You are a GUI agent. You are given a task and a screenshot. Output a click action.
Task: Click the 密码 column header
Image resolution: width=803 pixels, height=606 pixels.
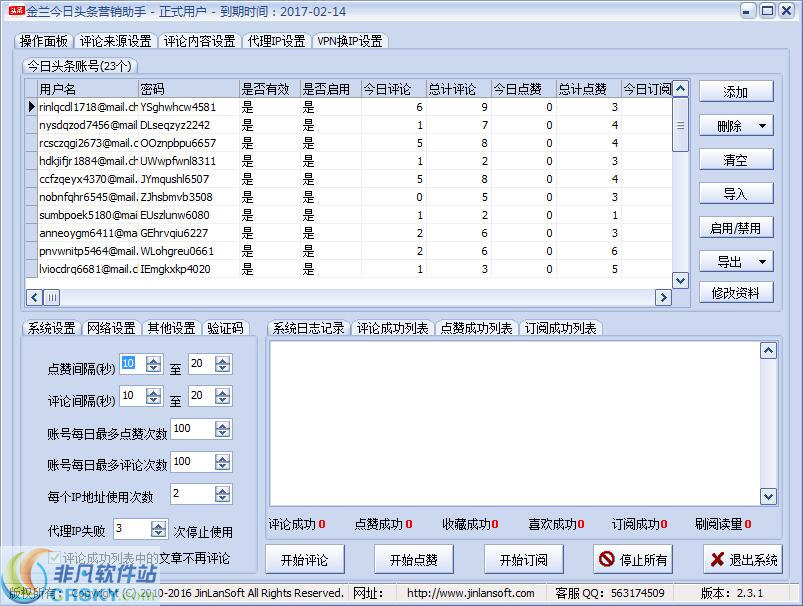pyautogui.click(x=188, y=89)
